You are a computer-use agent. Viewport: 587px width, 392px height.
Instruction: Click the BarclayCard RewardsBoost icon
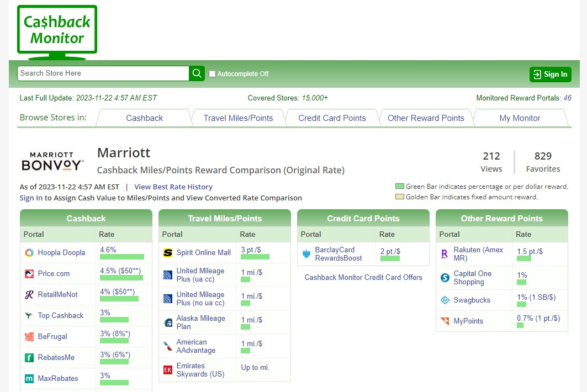click(x=306, y=254)
